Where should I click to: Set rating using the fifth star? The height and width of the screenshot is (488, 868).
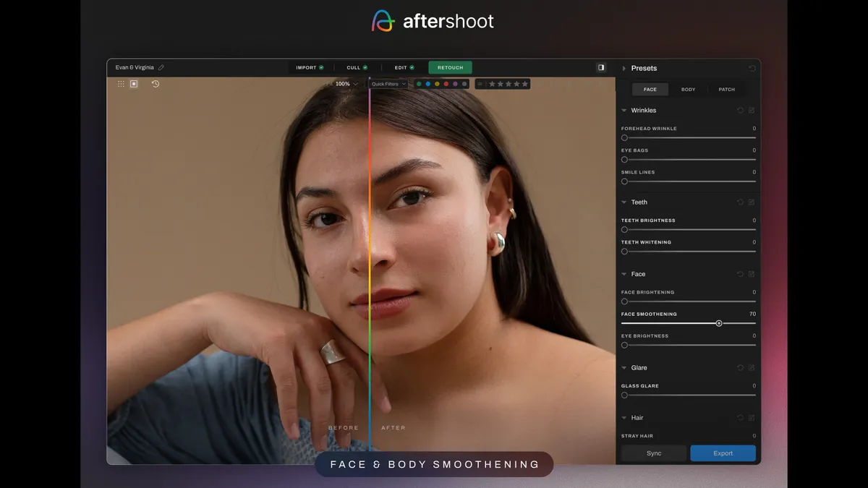pyautogui.click(x=525, y=84)
